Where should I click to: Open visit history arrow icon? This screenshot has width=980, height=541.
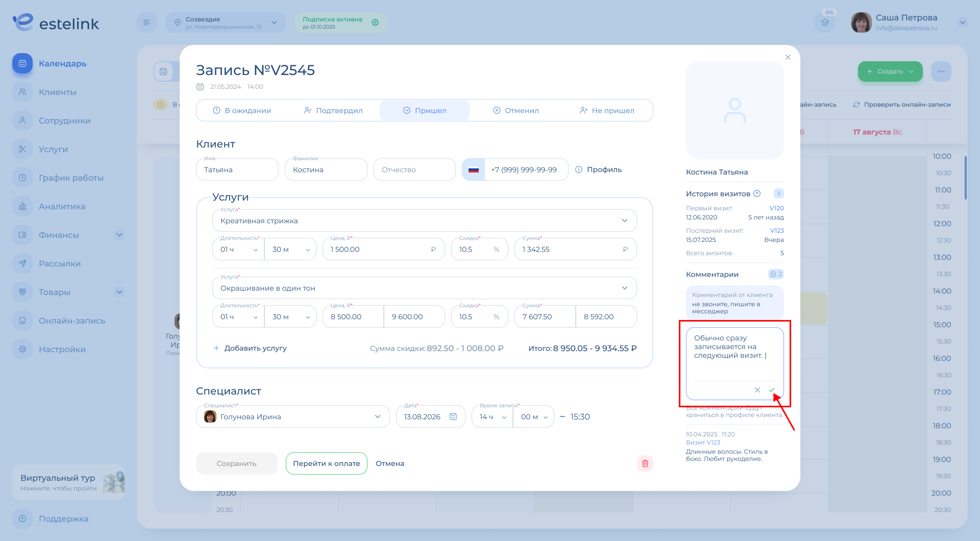[779, 193]
